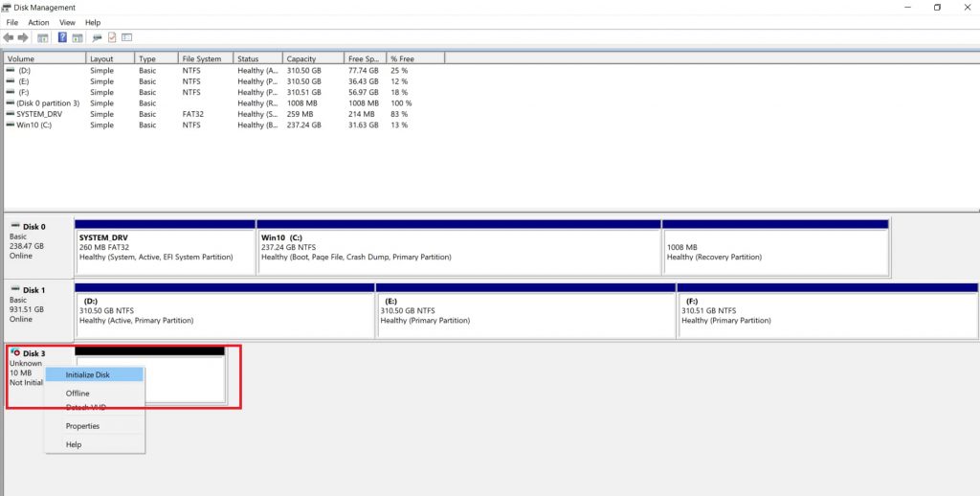Image resolution: width=980 pixels, height=496 pixels.
Task: Click the drive icon of volume (E:) row
Action: coord(10,81)
